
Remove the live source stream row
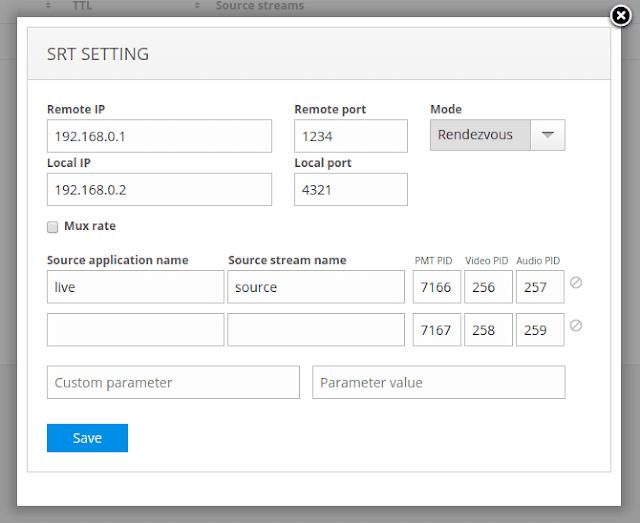point(576,283)
